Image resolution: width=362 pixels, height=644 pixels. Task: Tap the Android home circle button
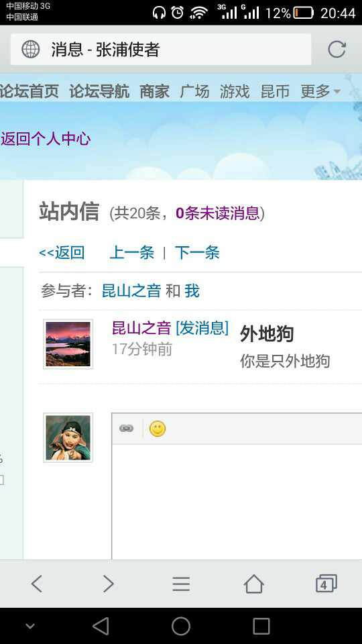click(181, 627)
